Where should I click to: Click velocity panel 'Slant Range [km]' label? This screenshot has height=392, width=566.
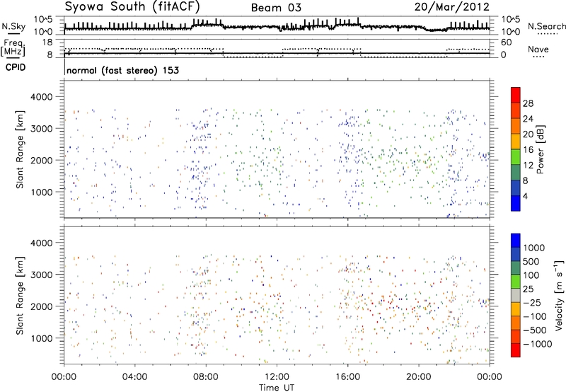tap(20, 295)
